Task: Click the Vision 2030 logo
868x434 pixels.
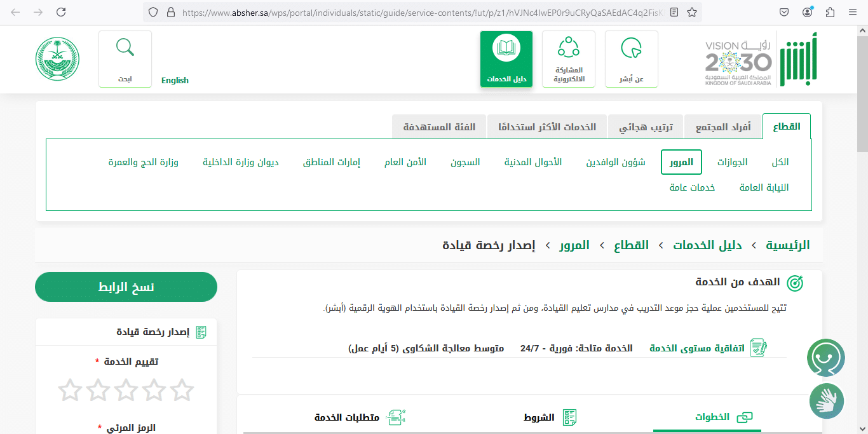Action: pyautogui.click(x=738, y=62)
